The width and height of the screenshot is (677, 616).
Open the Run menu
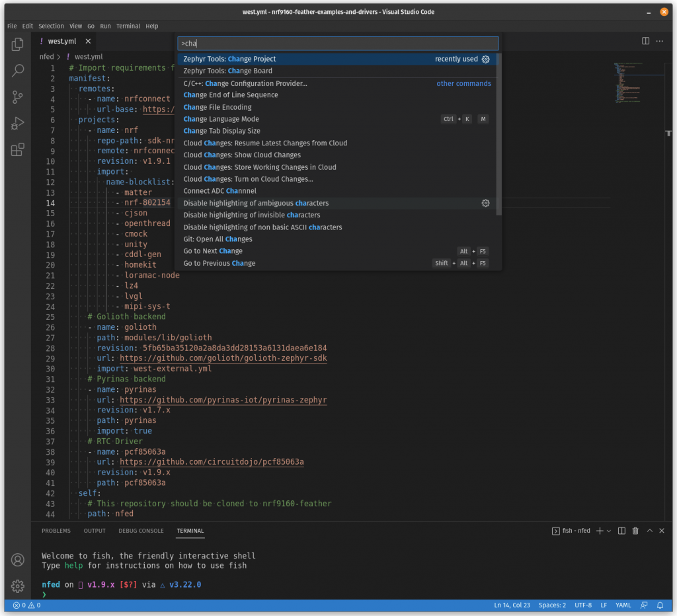pyautogui.click(x=105, y=26)
